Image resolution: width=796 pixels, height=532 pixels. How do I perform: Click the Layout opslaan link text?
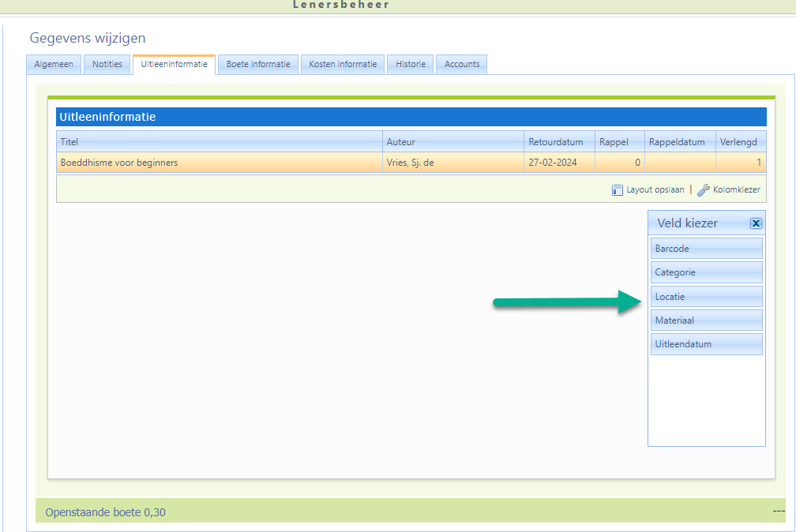tap(655, 190)
